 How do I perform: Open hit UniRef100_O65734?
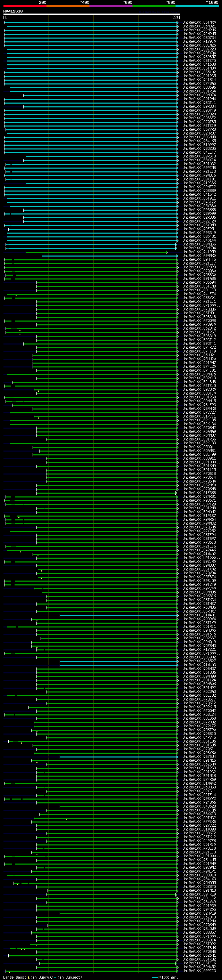click(199, 38)
